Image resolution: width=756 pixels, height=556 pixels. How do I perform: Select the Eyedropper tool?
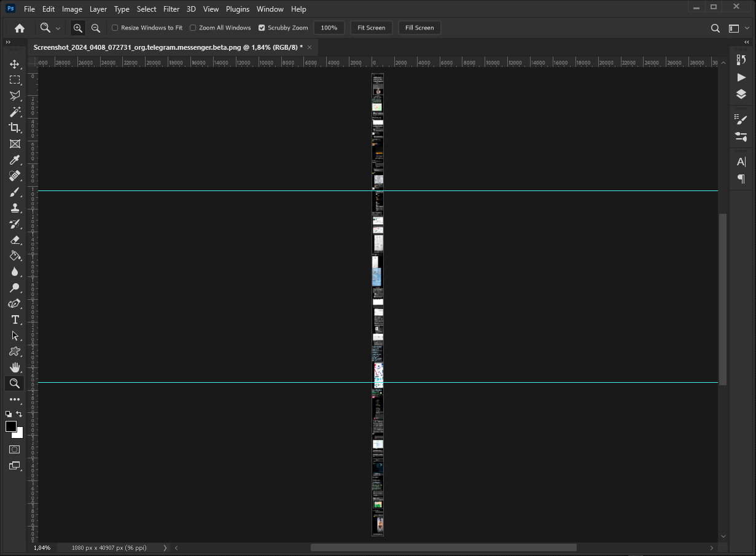15,160
